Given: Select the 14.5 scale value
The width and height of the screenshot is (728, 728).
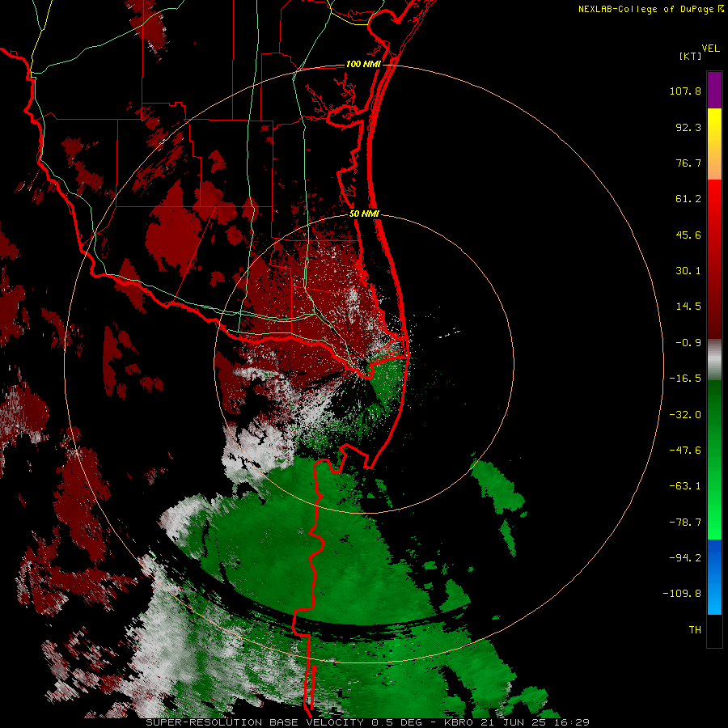Looking at the screenshot, I should click(x=688, y=307).
